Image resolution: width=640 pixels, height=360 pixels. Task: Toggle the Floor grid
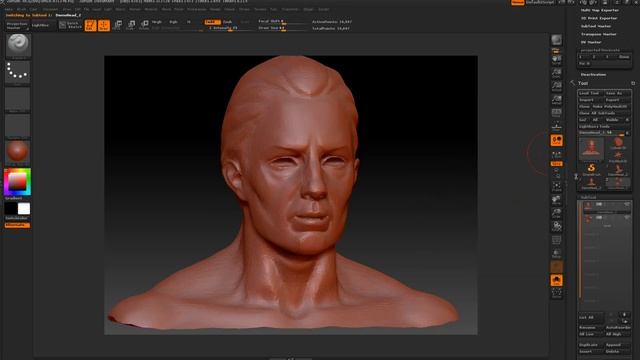click(x=557, y=126)
